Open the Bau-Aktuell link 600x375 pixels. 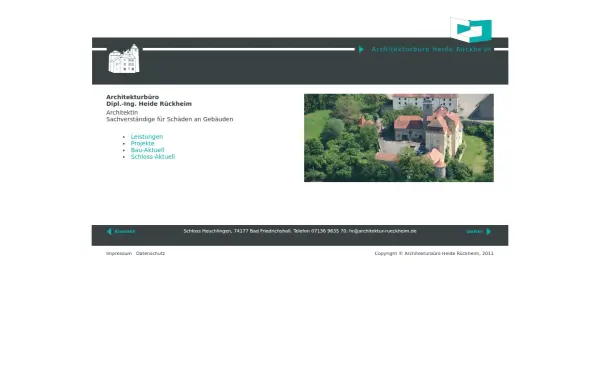147,150
